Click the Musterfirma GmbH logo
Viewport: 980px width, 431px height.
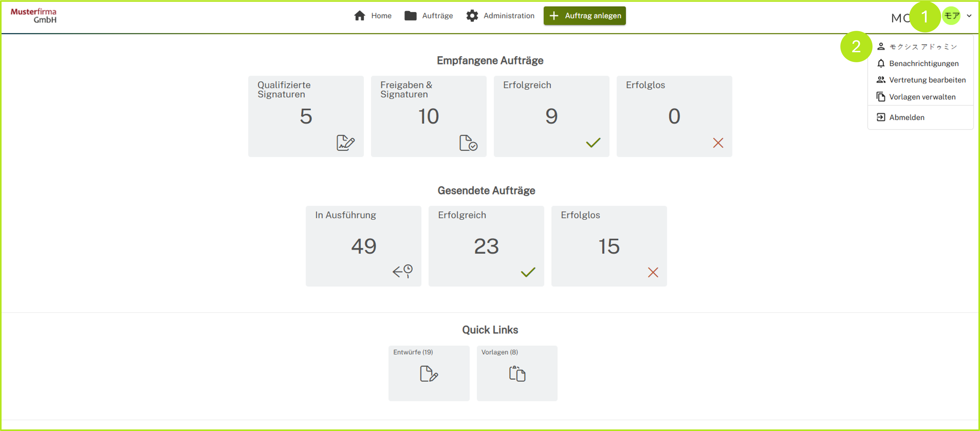[34, 16]
